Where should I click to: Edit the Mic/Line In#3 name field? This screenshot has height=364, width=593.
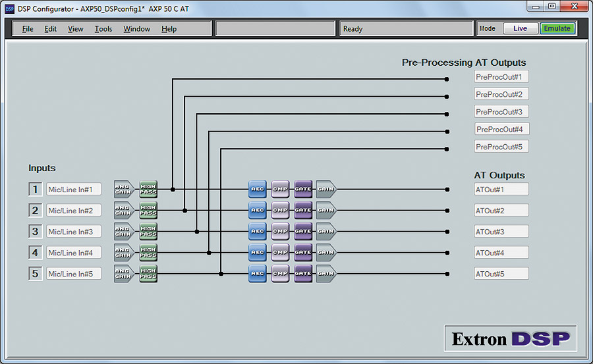tap(74, 232)
